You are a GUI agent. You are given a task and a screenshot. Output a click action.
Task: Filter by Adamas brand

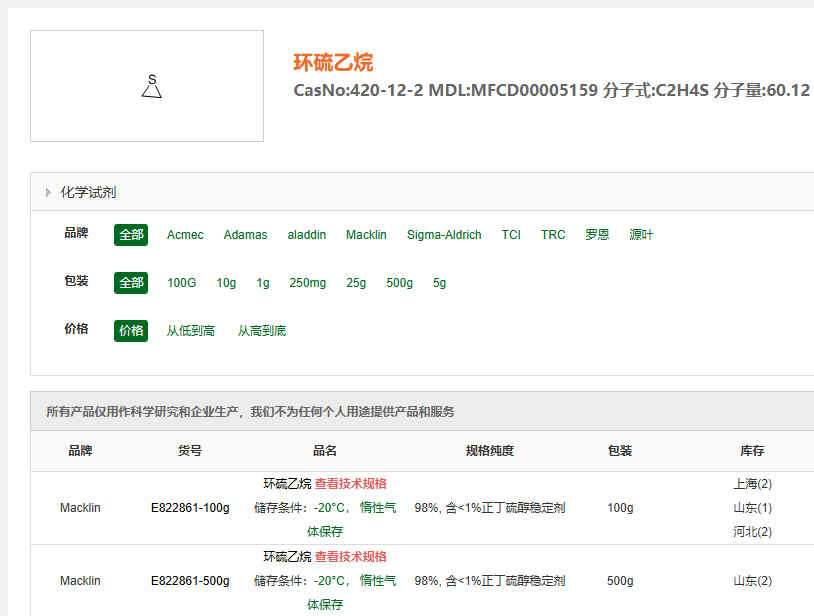(x=245, y=235)
